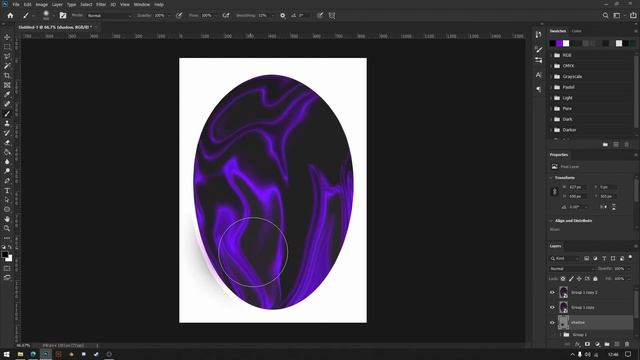This screenshot has width=640, height=360.
Task: Click the purple swatch in Swatches
Action: coord(559,43)
